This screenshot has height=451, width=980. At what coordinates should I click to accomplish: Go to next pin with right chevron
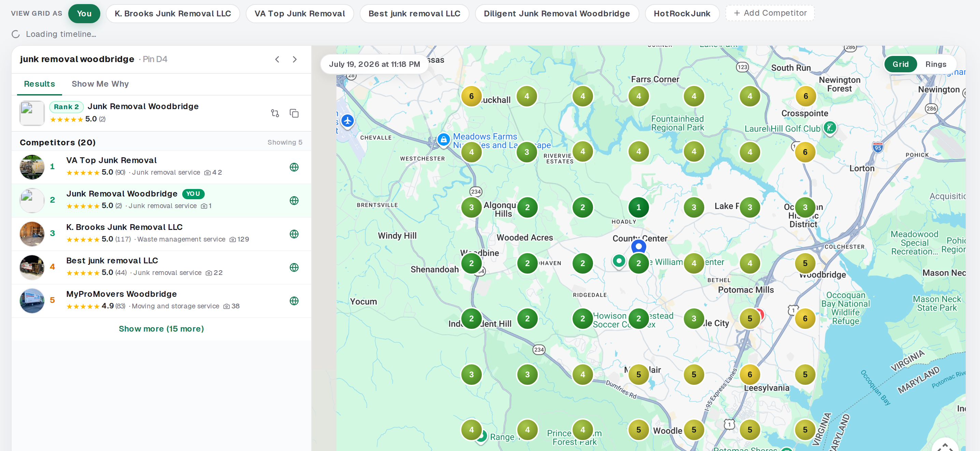tap(295, 59)
